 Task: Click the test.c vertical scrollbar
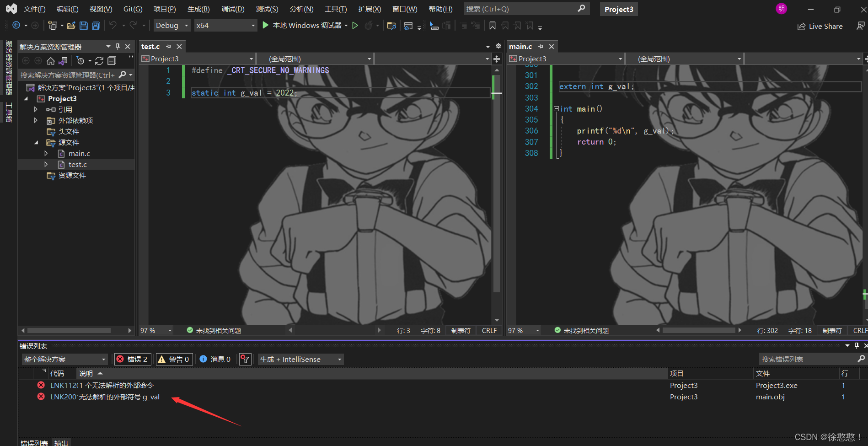click(x=497, y=183)
